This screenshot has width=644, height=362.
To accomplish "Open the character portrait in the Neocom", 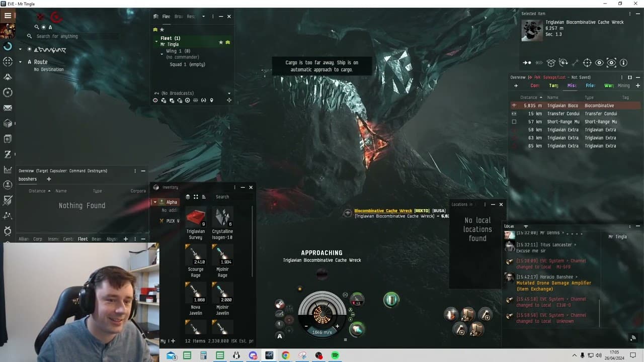I will click(x=8, y=31).
